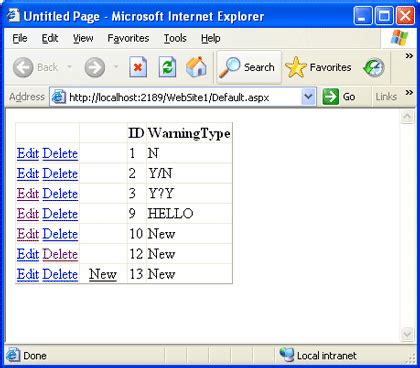Edit the row with ID 1
The image size is (420, 368).
[x=28, y=154]
